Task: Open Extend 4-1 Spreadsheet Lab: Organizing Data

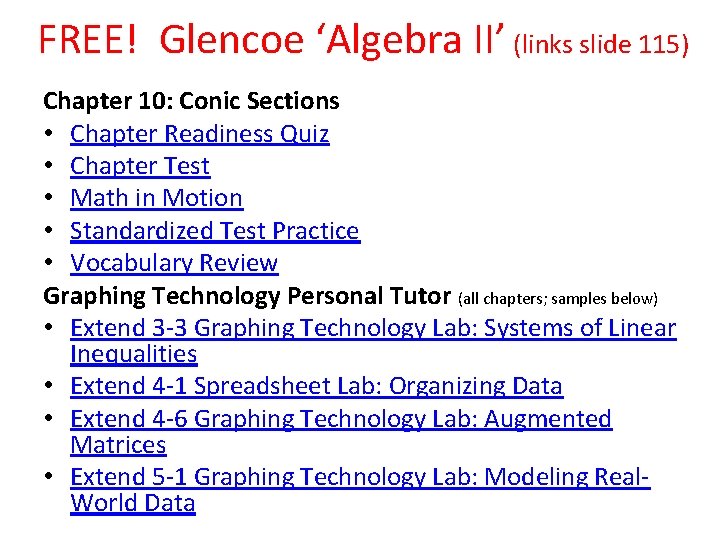Action: point(317,386)
